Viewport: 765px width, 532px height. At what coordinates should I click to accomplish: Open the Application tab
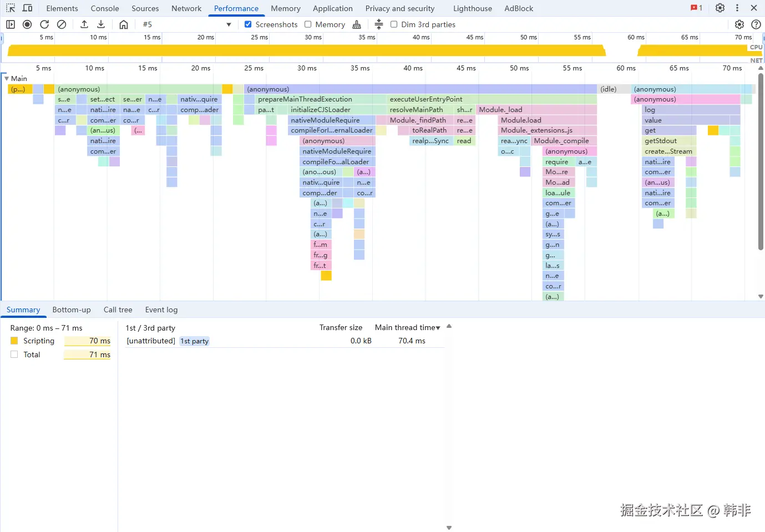(333, 8)
